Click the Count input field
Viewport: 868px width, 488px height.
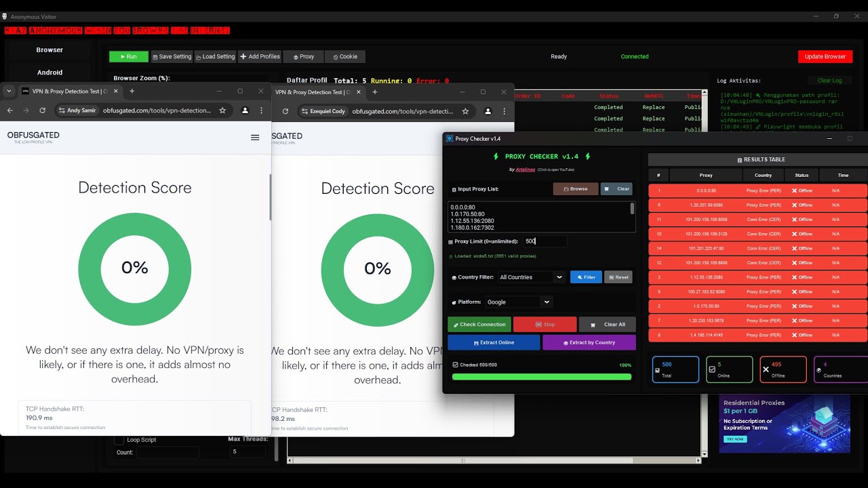point(167,452)
